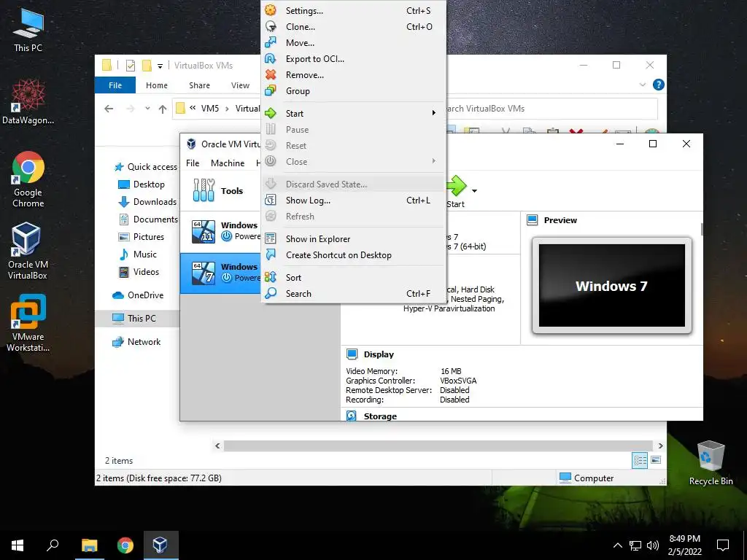Click the Display section header
The image size is (747, 560).
coord(379,354)
